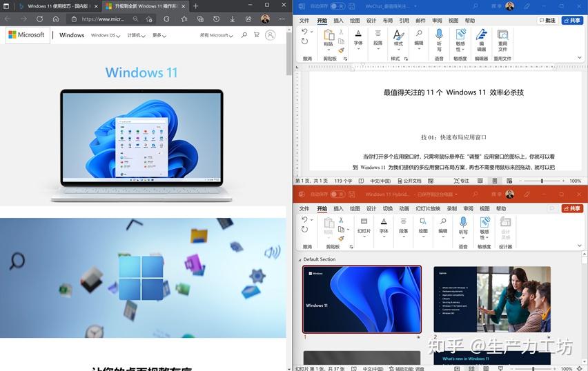Switch to Read mode view in Word status bar

(480, 181)
